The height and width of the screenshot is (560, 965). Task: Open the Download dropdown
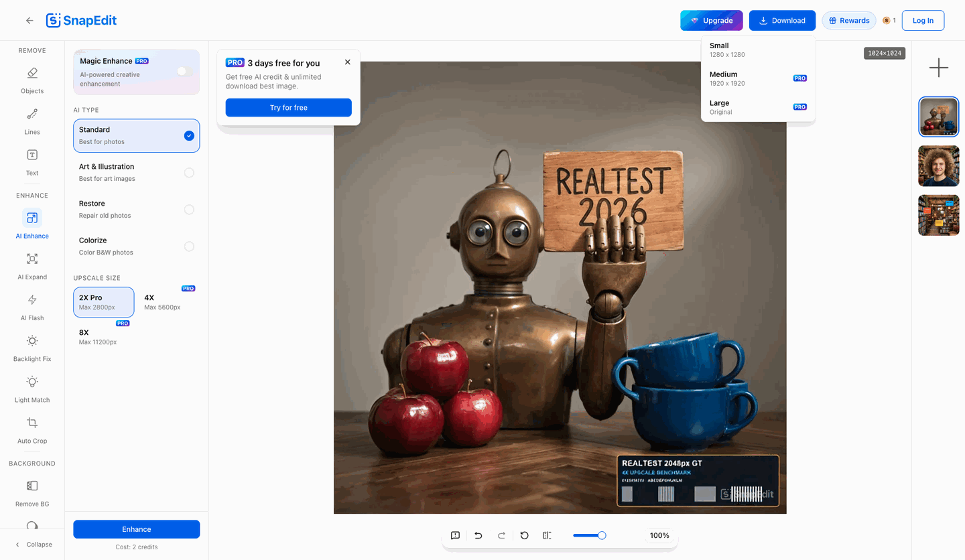[782, 21]
